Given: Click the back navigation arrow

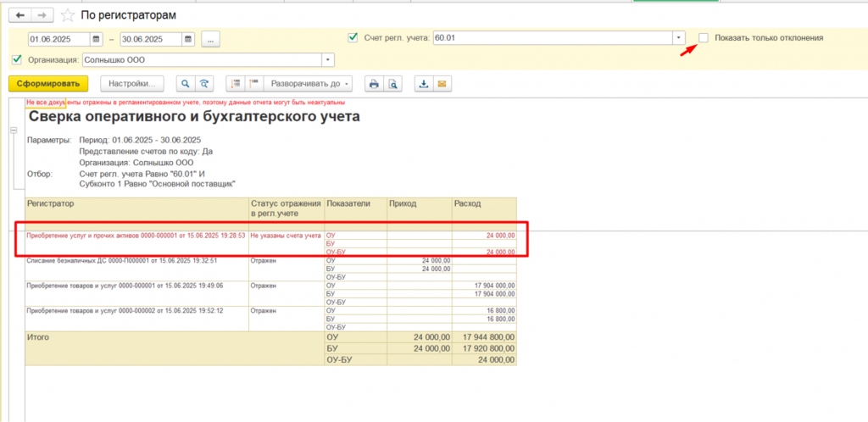Looking at the screenshot, I should 20,15.
